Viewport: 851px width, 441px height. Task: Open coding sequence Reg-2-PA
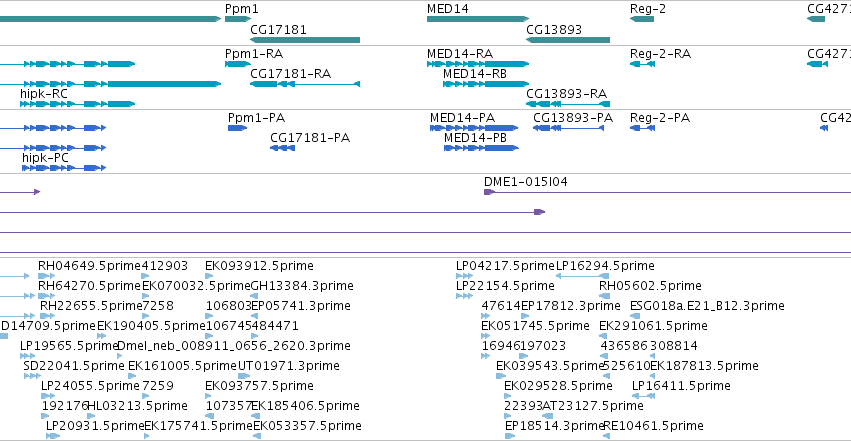click(x=659, y=118)
